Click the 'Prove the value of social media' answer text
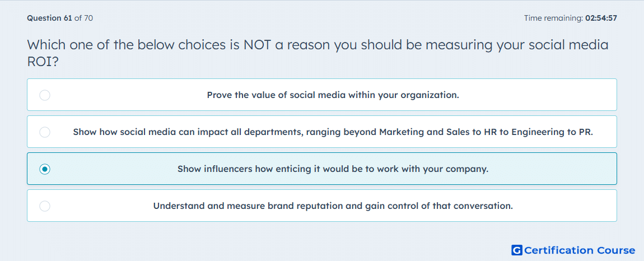 coord(333,95)
